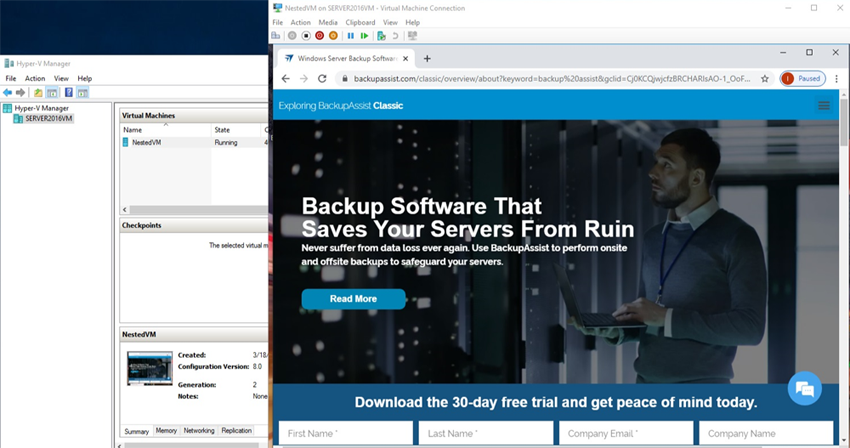Send Ctrl+Alt+Delete using the toolbar icon
850x448 pixels.
(x=276, y=36)
